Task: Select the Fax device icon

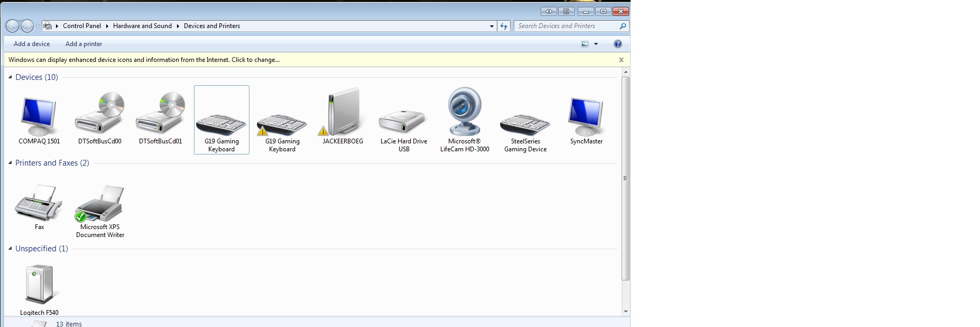Action: pyautogui.click(x=39, y=203)
